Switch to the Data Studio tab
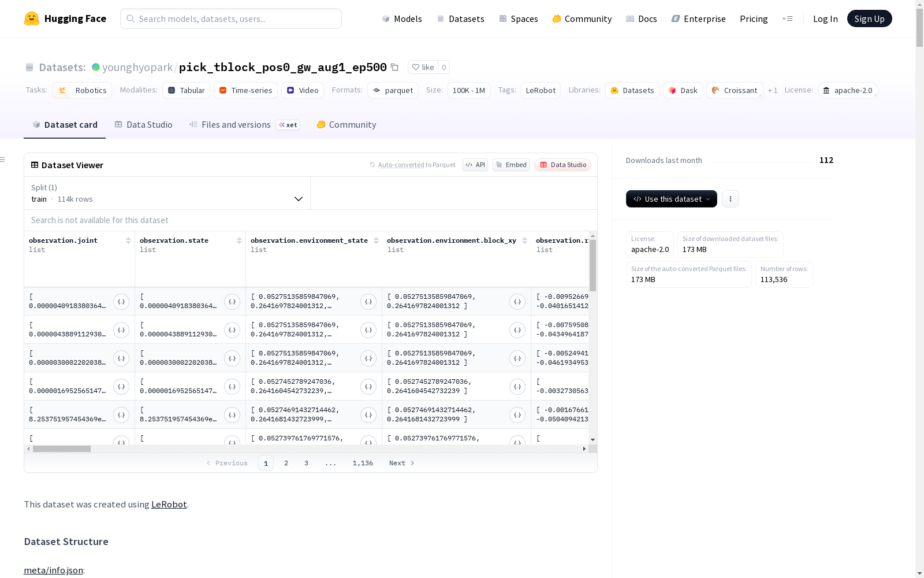This screenshot has width=924, height=578. [144, 125]
